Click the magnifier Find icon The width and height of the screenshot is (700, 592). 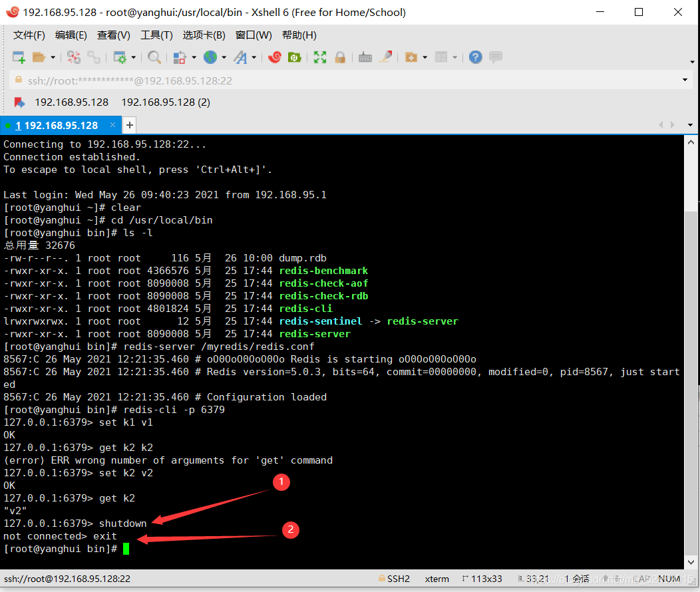pos(154,57)
